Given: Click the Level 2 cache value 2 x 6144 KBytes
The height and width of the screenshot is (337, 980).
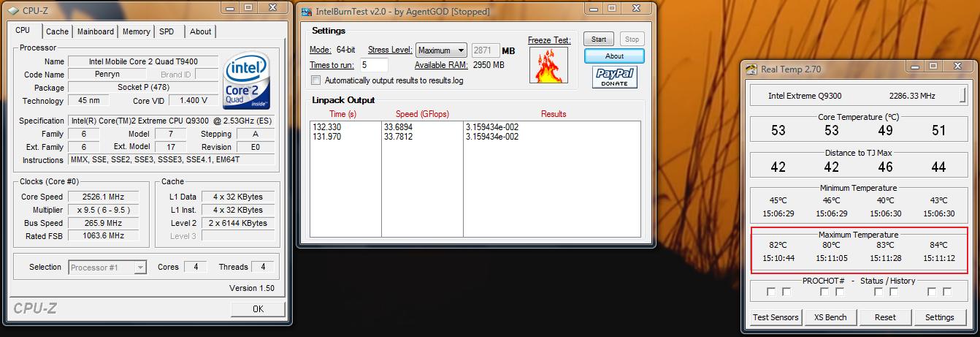Looking at the screenshot, I should [238, 223].
